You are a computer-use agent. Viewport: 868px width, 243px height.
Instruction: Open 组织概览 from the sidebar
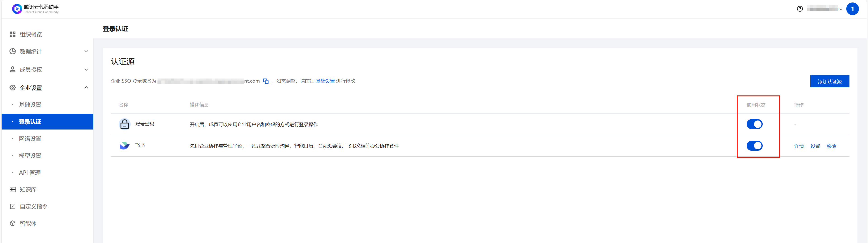31,34
